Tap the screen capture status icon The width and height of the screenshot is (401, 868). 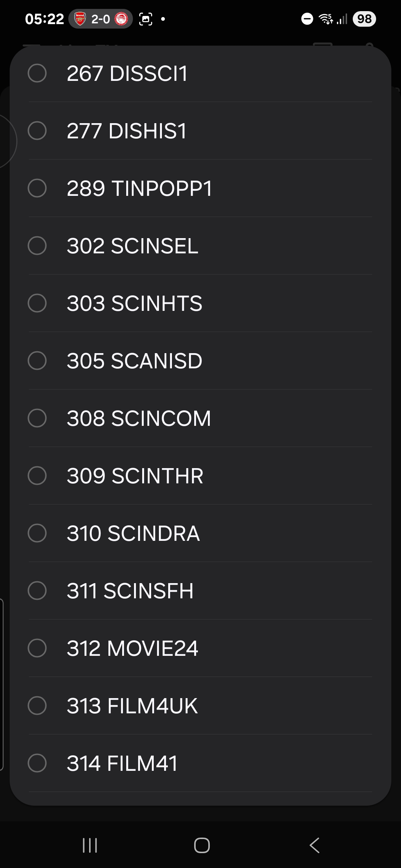click(146, 19)
